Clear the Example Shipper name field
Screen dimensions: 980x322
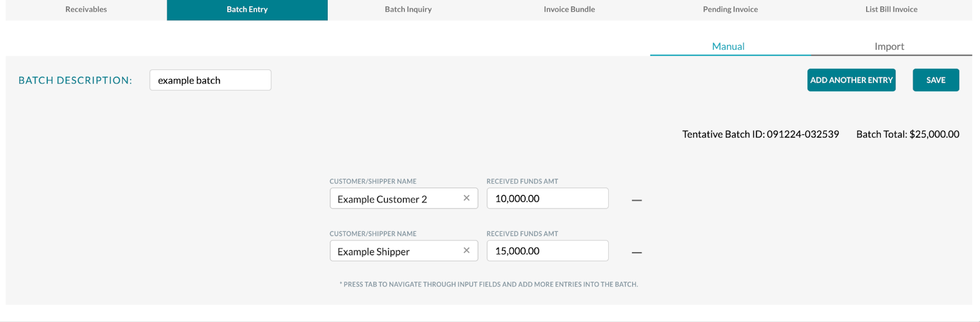(x=467, y=250)
